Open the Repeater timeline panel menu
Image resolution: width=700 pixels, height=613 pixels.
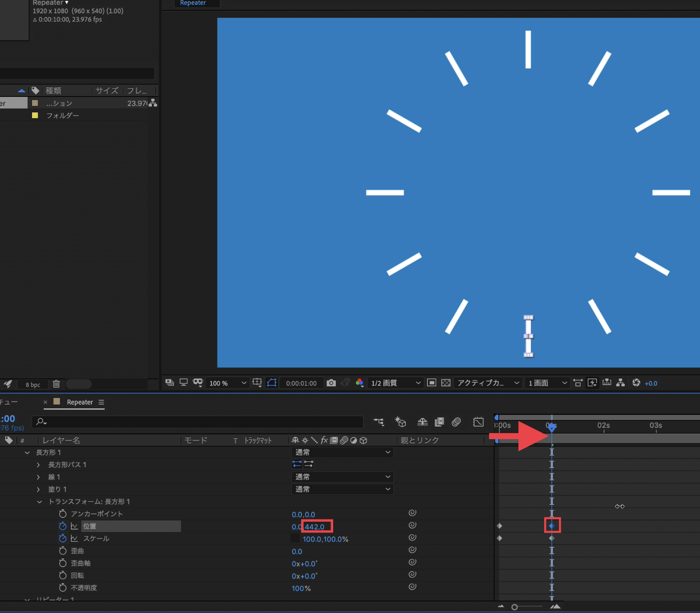pos(101,402)
